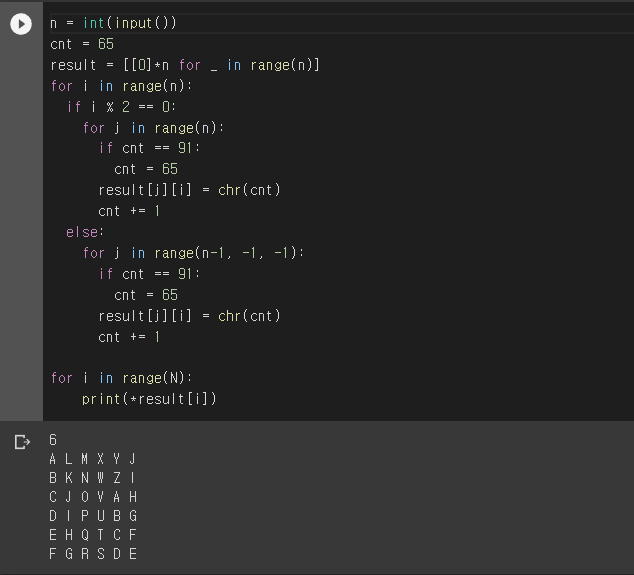Click the output value '6'

[x=53, y=440]
